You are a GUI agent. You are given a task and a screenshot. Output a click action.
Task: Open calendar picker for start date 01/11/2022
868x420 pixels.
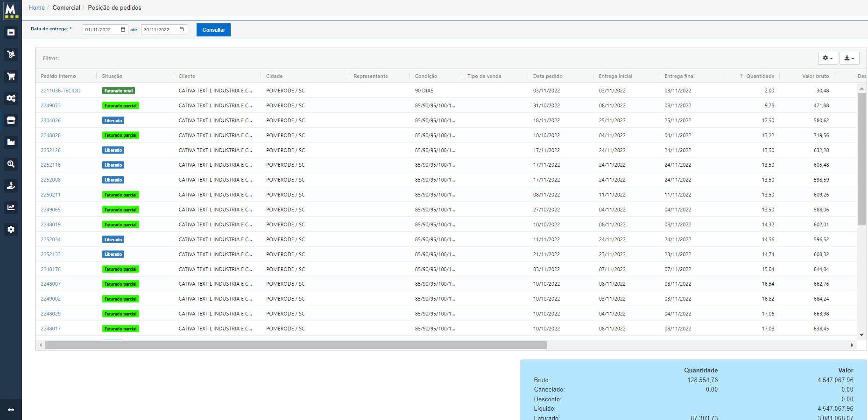point(123,30)
